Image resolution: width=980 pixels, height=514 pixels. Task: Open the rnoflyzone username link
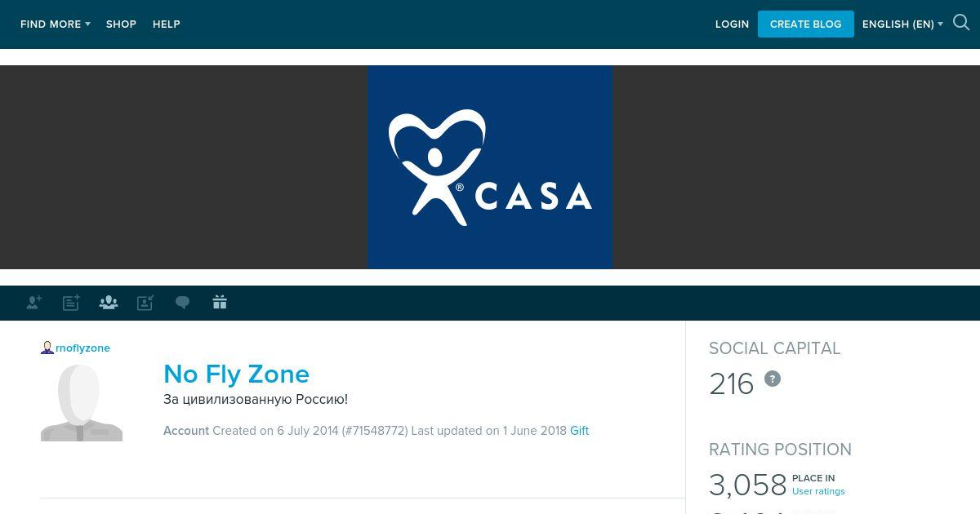[82, 348]
